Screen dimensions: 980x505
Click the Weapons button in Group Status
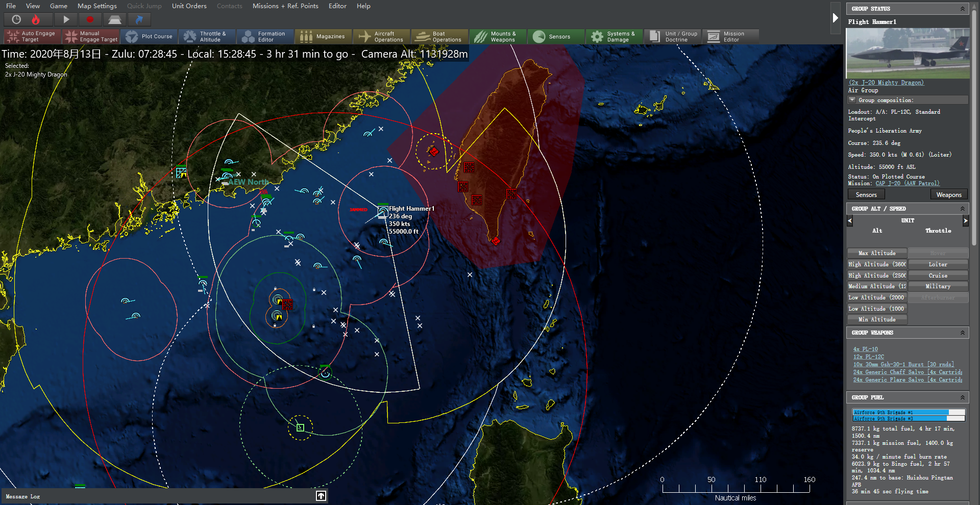(x=949, y=195)
